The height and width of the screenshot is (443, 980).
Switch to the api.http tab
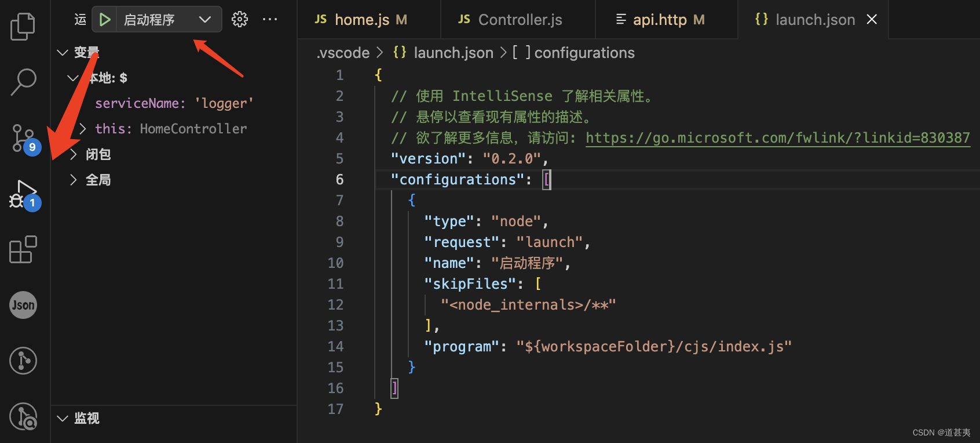[666, 20]
